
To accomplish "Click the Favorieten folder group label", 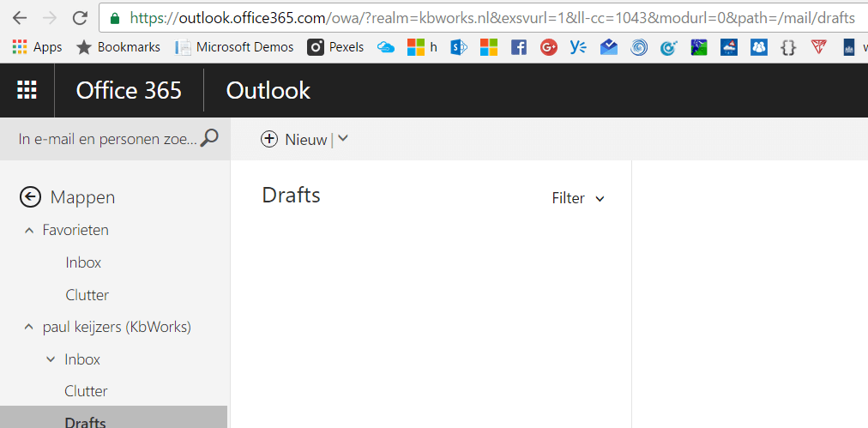I will click(75, 230).
